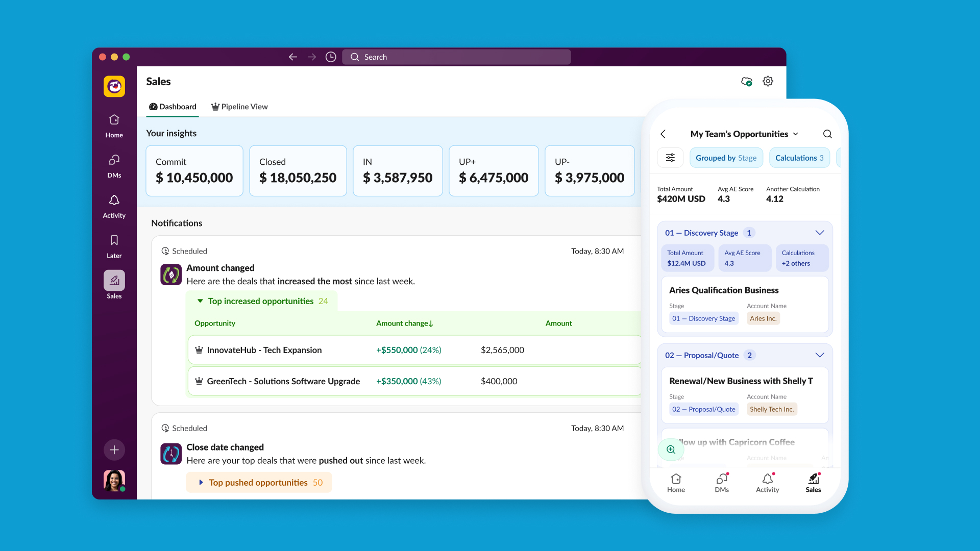This screenshot has height=551, width=980.
Task: Collapse the Top increased opportunities list
Action: 200,301
